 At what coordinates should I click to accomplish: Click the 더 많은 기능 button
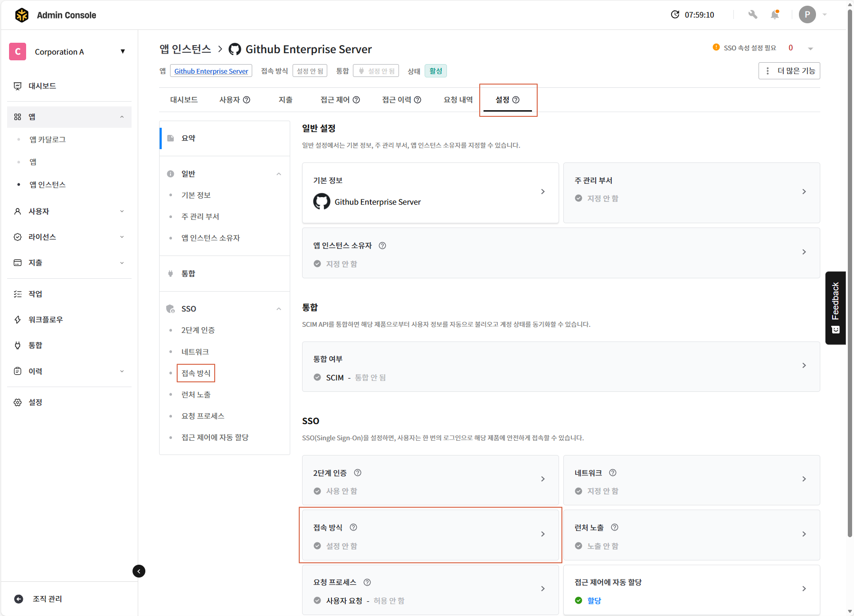(789, 71)
